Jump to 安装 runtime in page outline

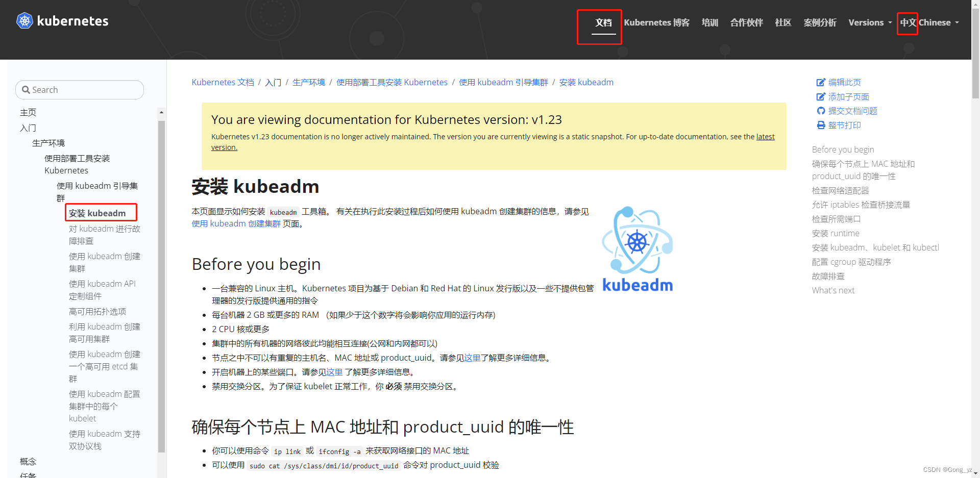(836, 233)
